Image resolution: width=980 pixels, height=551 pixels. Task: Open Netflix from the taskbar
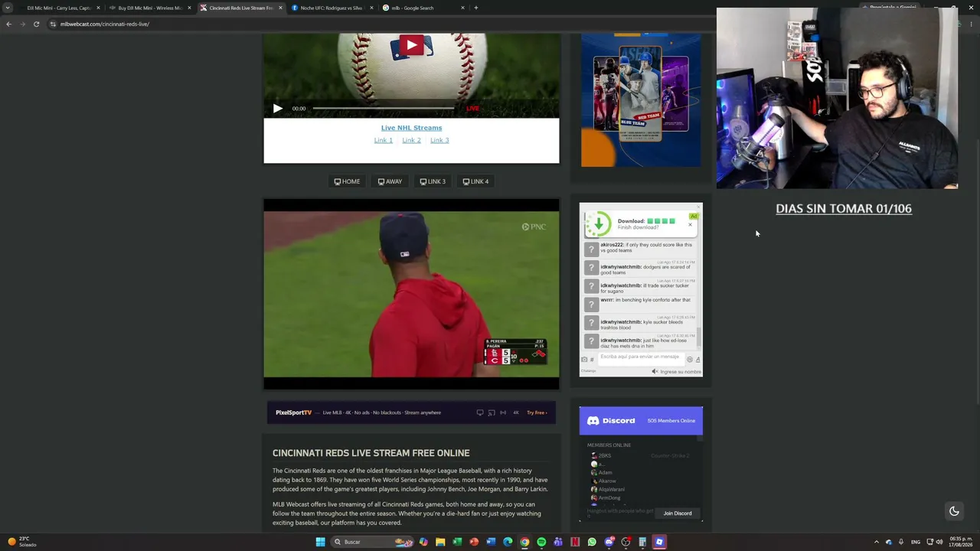pos(575,542)
